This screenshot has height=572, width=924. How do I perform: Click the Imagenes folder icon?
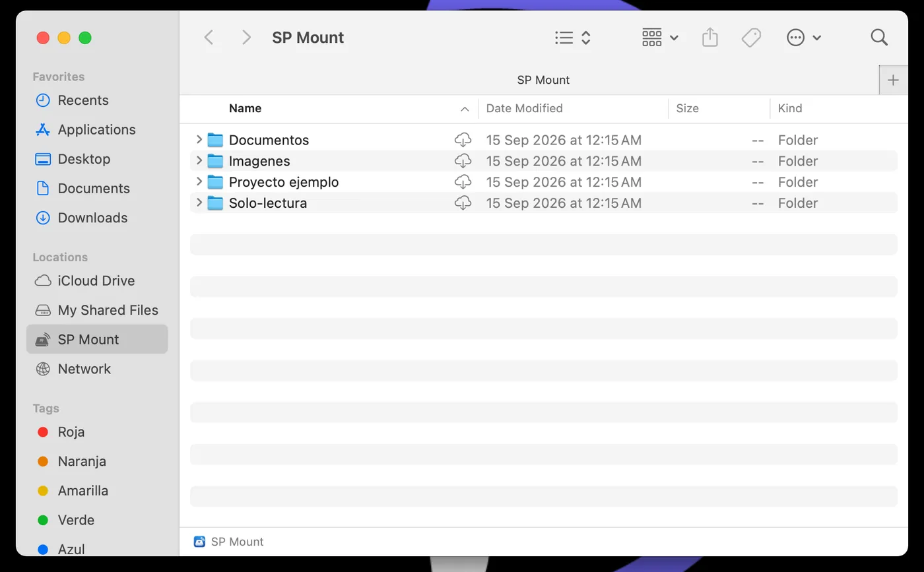(215, 161)
